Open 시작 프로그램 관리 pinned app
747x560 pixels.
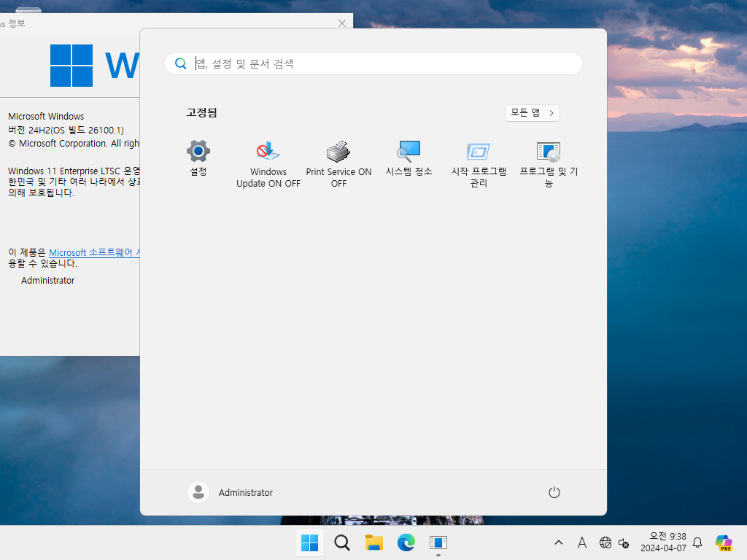click(479, 164)
